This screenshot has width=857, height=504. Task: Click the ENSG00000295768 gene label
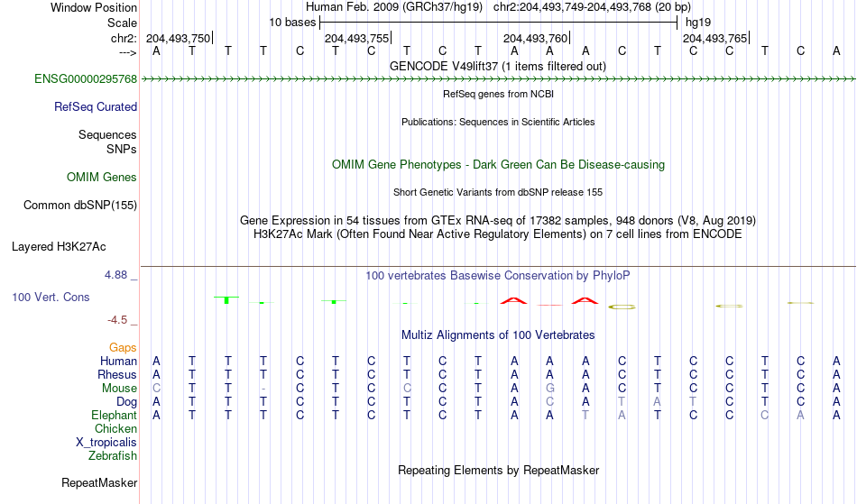point(86,78)
